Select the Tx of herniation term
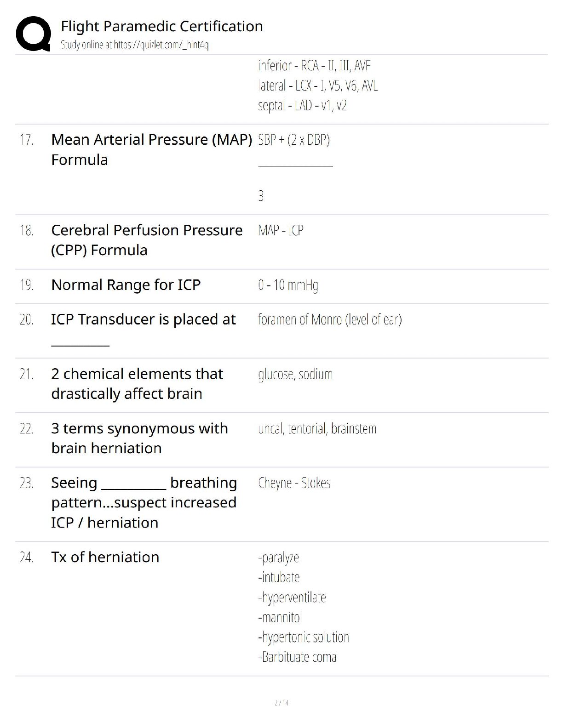This screenshot has height=728, width=563. [105, 557]
